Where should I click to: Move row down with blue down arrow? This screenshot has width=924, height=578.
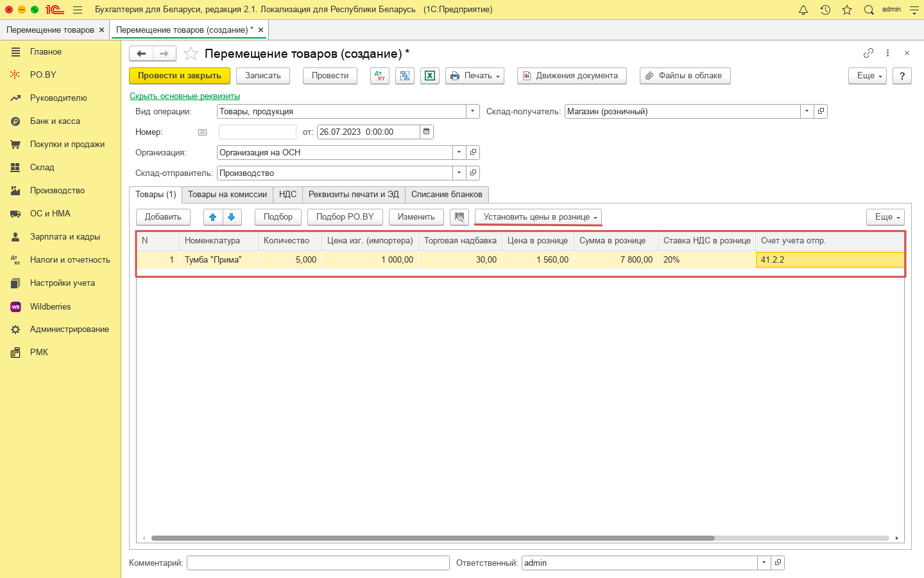click(232, 217)
